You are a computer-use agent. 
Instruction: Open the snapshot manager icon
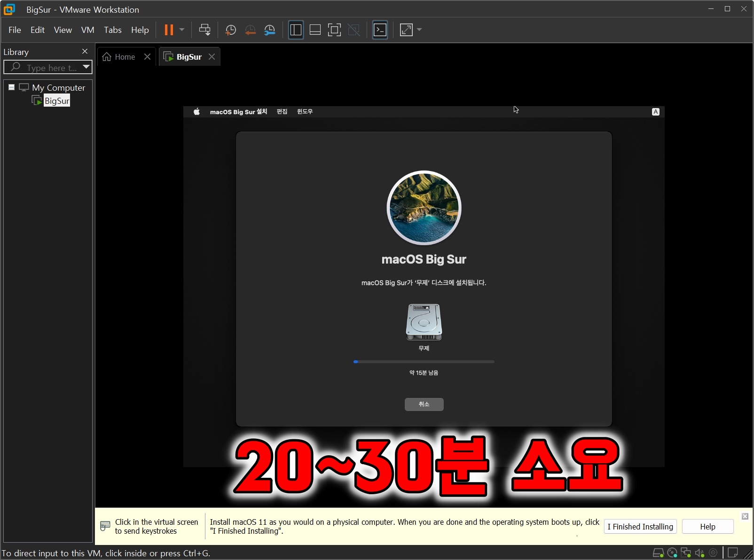(270, 30)
